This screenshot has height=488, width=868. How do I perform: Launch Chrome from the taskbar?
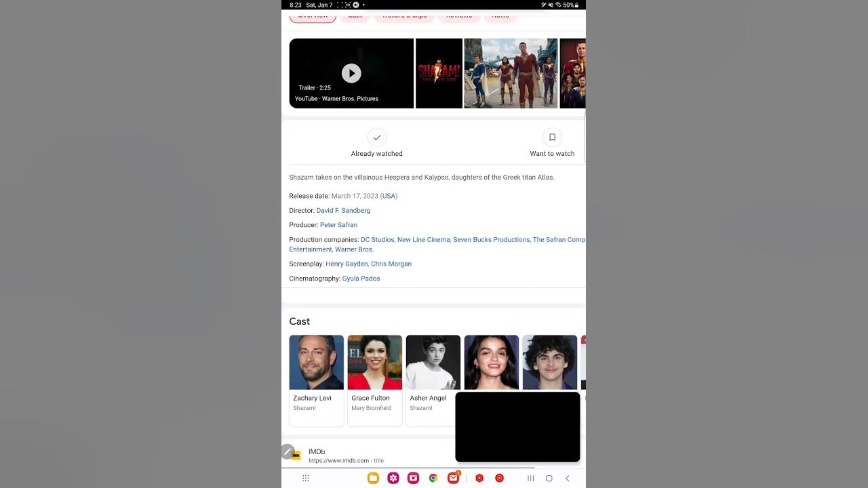433,479
